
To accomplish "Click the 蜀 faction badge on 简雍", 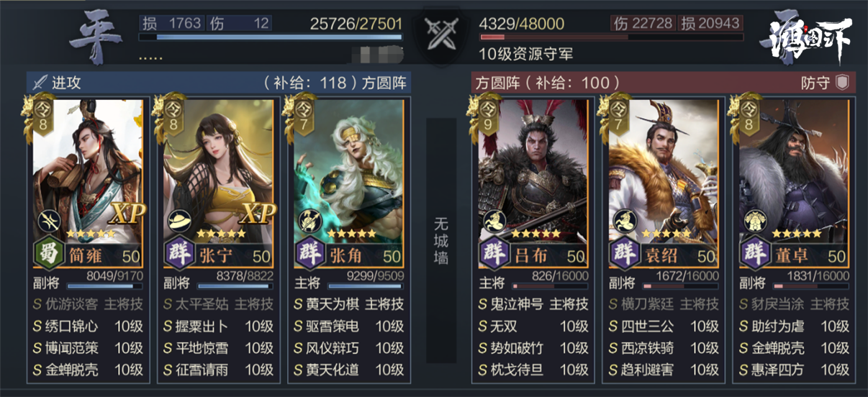I will tap(47, 256).
